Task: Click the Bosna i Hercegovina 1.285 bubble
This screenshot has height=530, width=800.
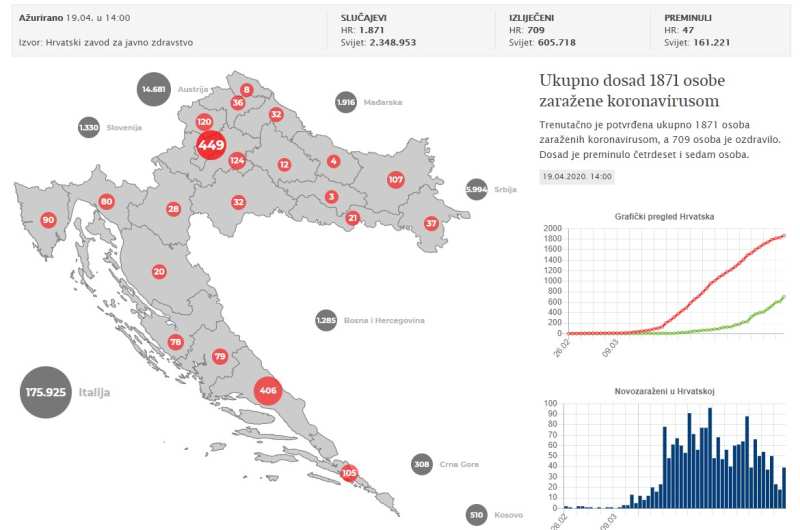Action: pyautogui.click(x=325, y=320)
